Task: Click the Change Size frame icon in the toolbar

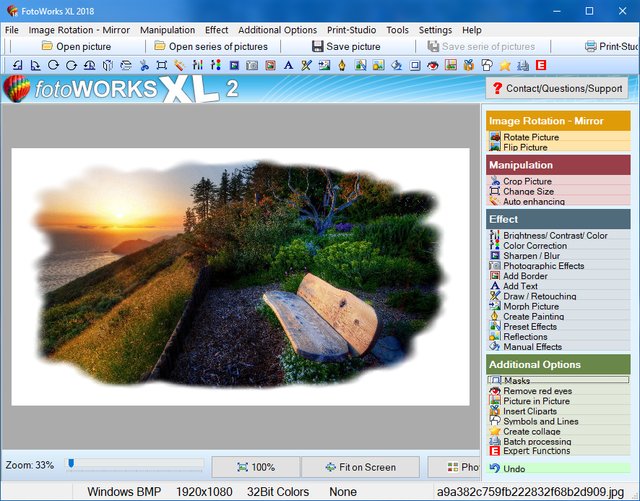Action: point(162,65)
